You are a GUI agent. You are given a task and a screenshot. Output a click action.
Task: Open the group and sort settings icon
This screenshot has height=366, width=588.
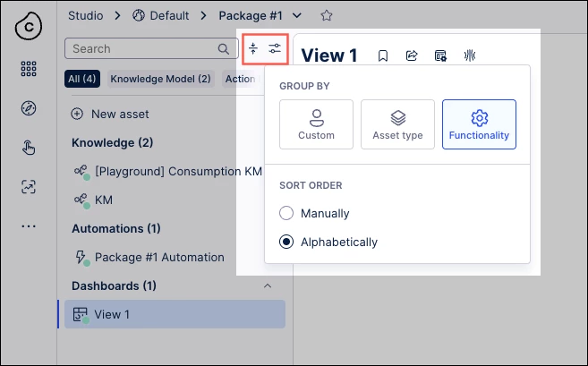[275, 48]
